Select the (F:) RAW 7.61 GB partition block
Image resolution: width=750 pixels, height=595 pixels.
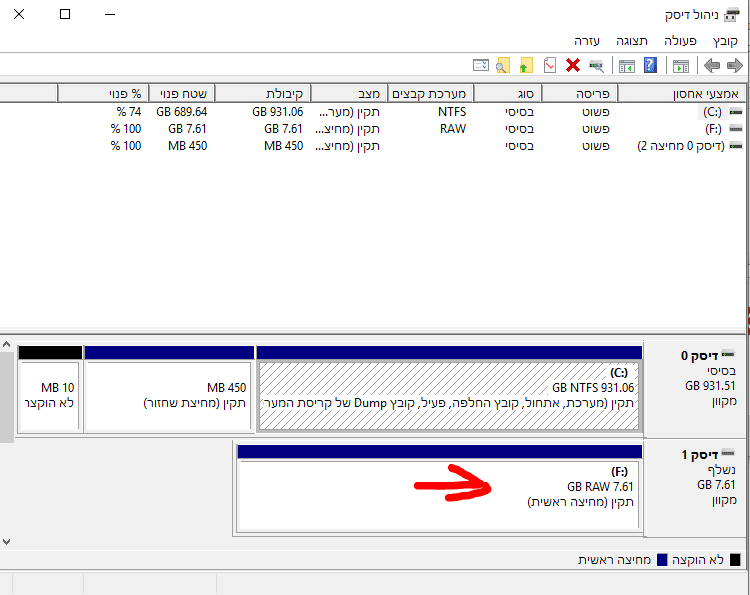(x=440, y=495)
